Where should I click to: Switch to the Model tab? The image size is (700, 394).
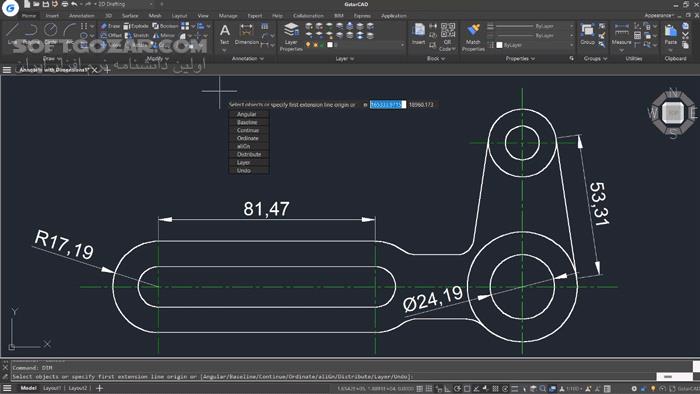click(28, 388)
